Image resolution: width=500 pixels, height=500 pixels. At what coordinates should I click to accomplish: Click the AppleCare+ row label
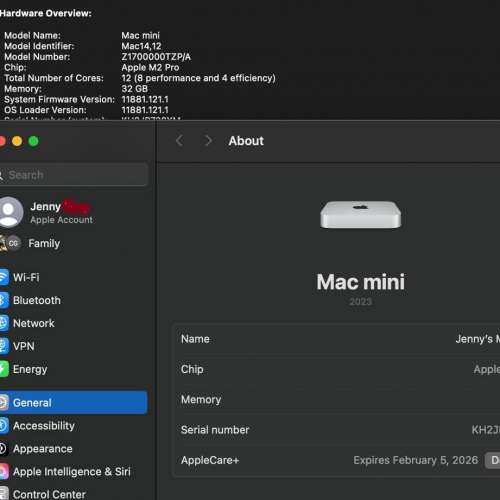coord(210,460)
